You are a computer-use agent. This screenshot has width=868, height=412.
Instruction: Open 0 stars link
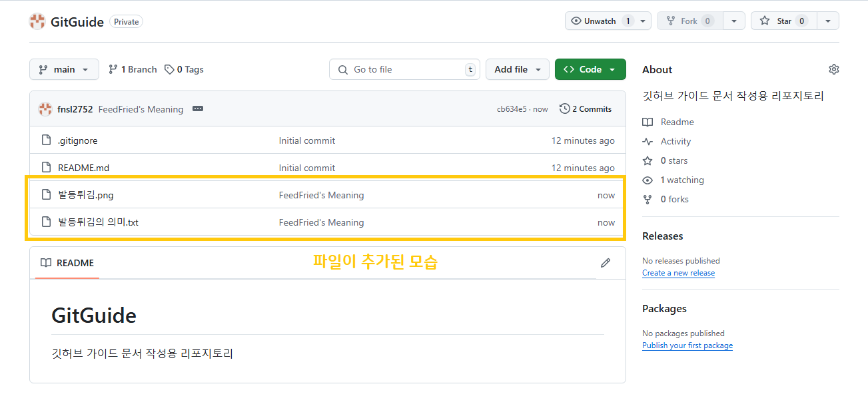click(674, 161)
